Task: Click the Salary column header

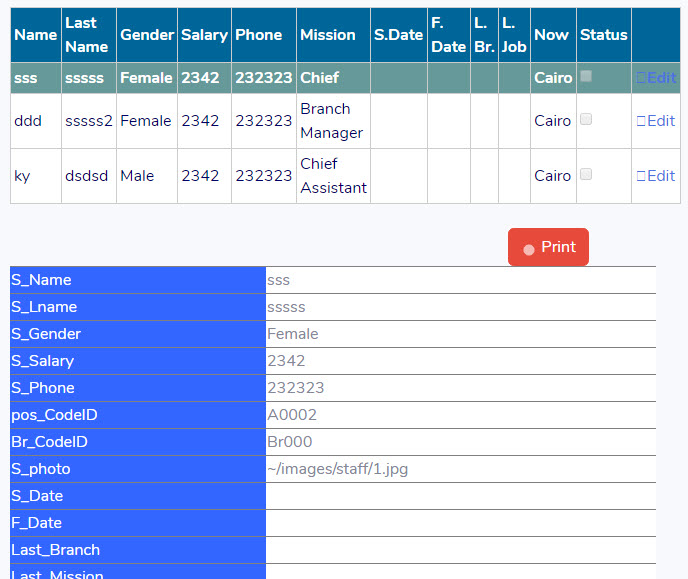Action: point(204,35)
